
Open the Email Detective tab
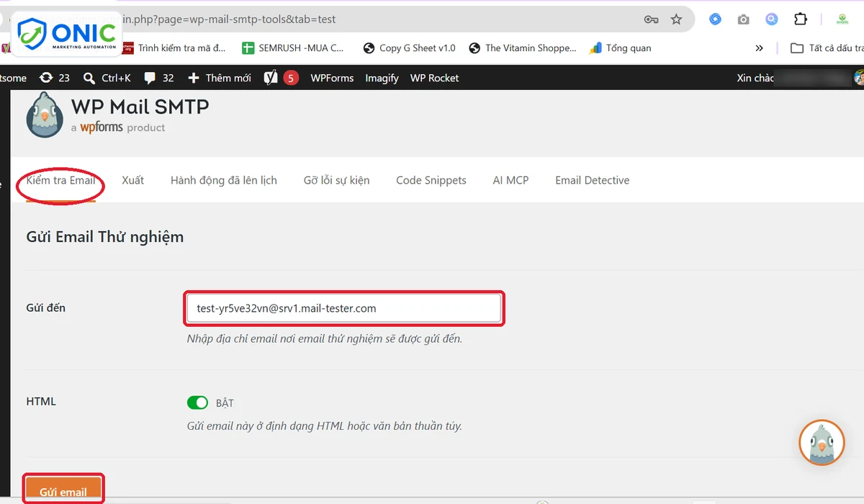[592, 180]
